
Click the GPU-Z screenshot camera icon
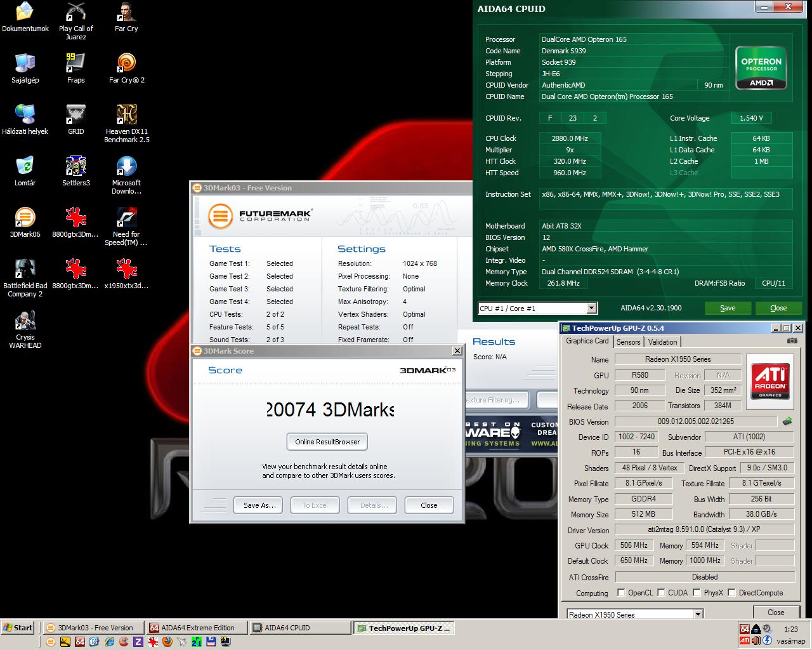(x=792, y=341)
